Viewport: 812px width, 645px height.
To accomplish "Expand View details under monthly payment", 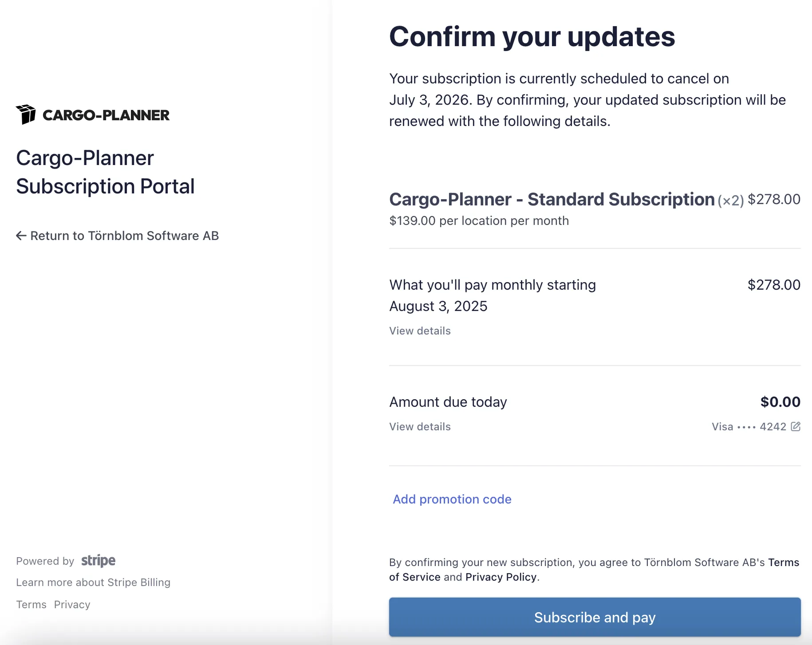I will pyautogui.click(x=419, y=330).
